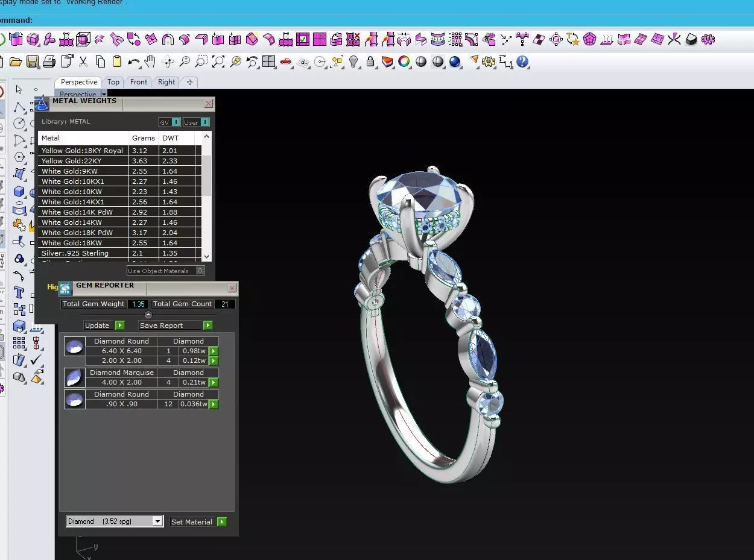Click the magenta gem pentagon icon

click(590, 40)
